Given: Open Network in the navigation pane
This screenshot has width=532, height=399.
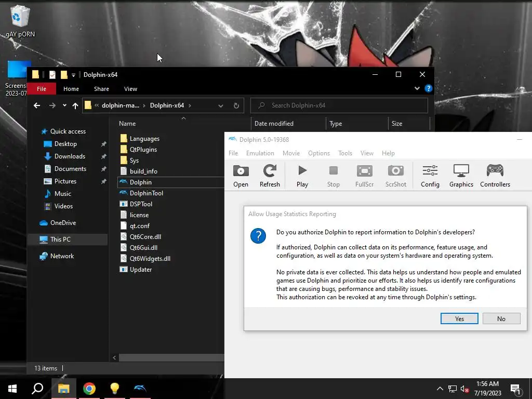Looking at the screenshot, I should coord(57,256).
